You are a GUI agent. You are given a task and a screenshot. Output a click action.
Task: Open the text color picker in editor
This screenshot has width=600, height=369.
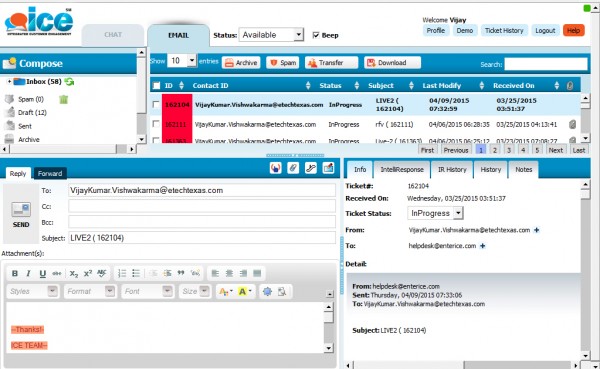[x=225, y=292]
